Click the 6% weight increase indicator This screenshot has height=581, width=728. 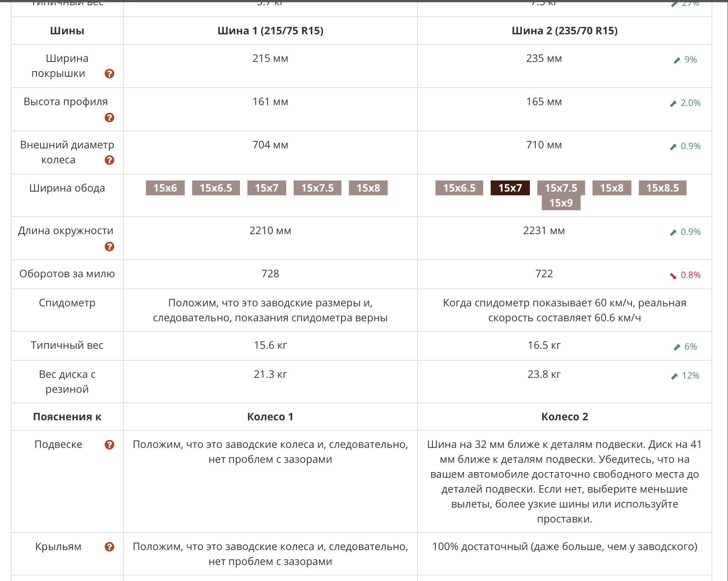686,347
